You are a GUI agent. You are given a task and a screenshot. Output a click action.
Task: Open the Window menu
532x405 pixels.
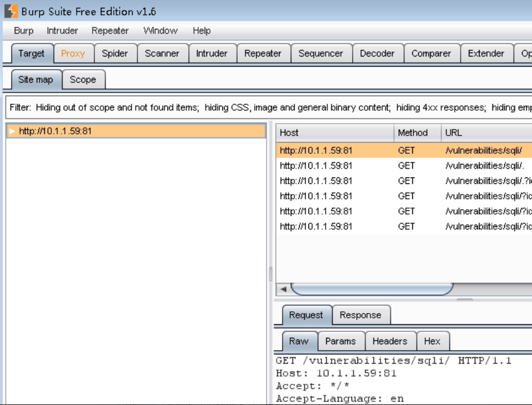pyautogui.click(x=160, y=31)
